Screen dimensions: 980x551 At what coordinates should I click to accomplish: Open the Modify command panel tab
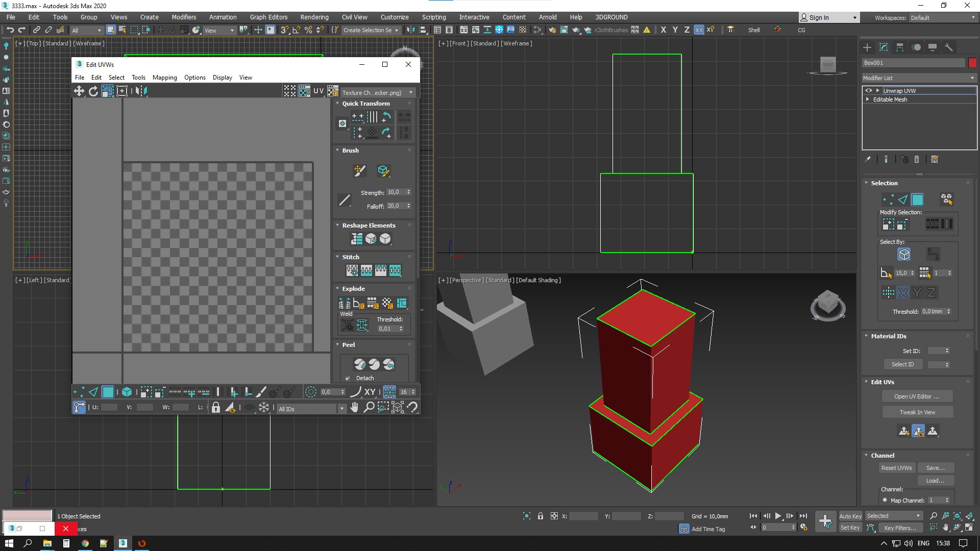tap(884, 47)
